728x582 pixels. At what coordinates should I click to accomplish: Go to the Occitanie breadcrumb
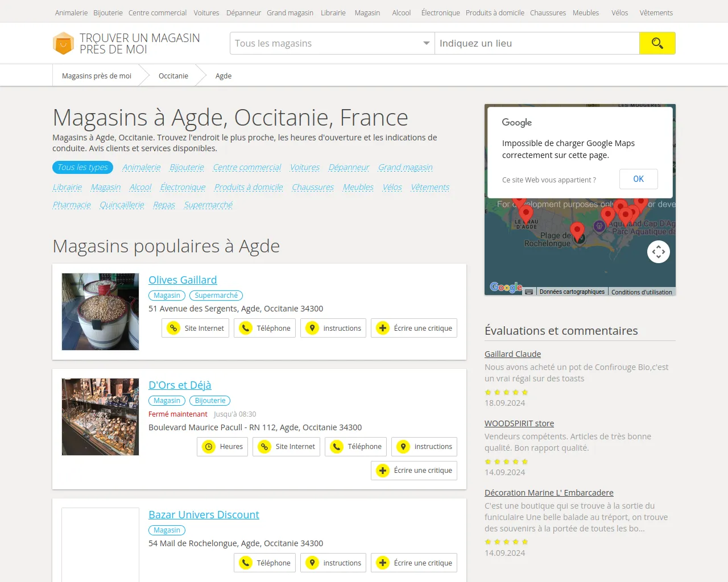point(173,76)
